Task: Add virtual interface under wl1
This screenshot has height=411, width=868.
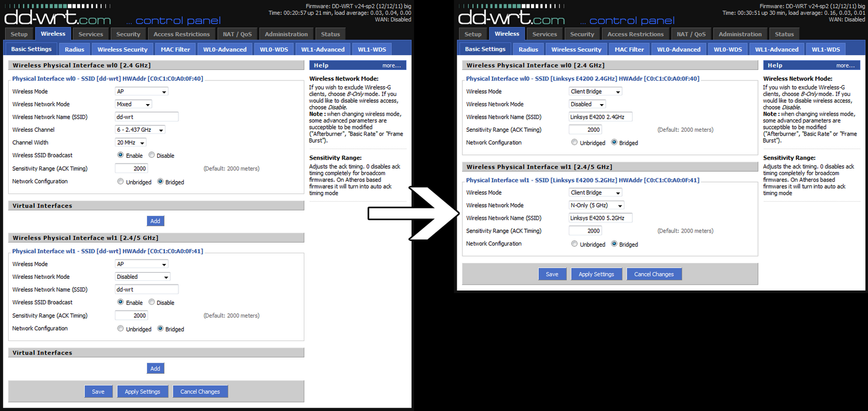Action: [155, 368]
